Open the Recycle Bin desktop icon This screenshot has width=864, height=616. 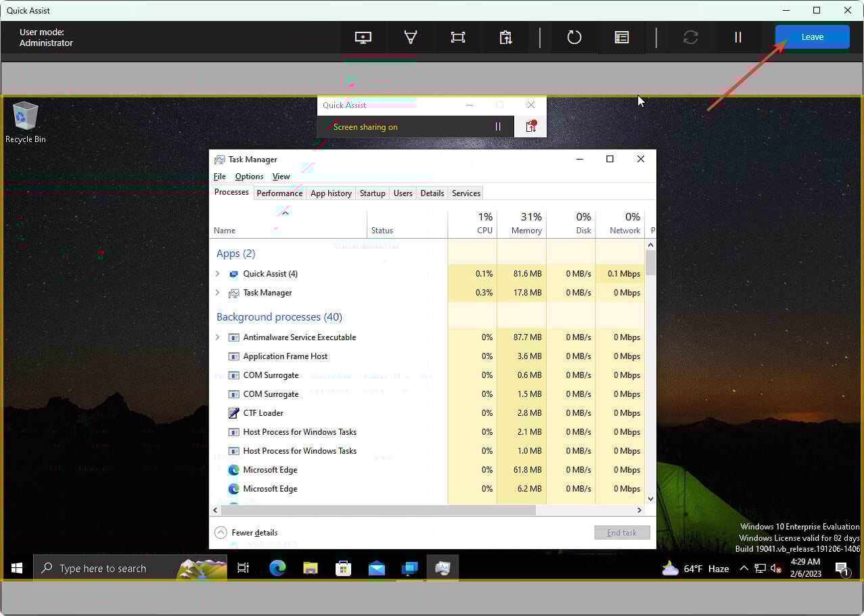(x=26, y=122)
